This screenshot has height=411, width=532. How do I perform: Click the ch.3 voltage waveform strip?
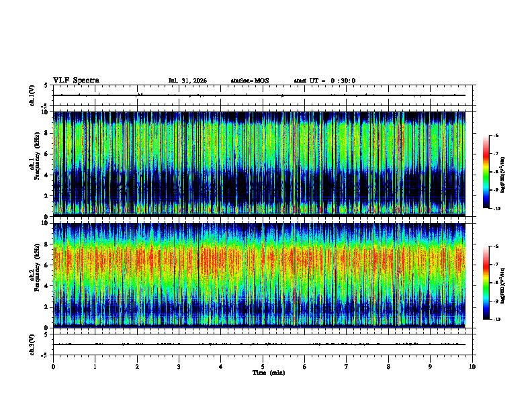coord(263,345)
